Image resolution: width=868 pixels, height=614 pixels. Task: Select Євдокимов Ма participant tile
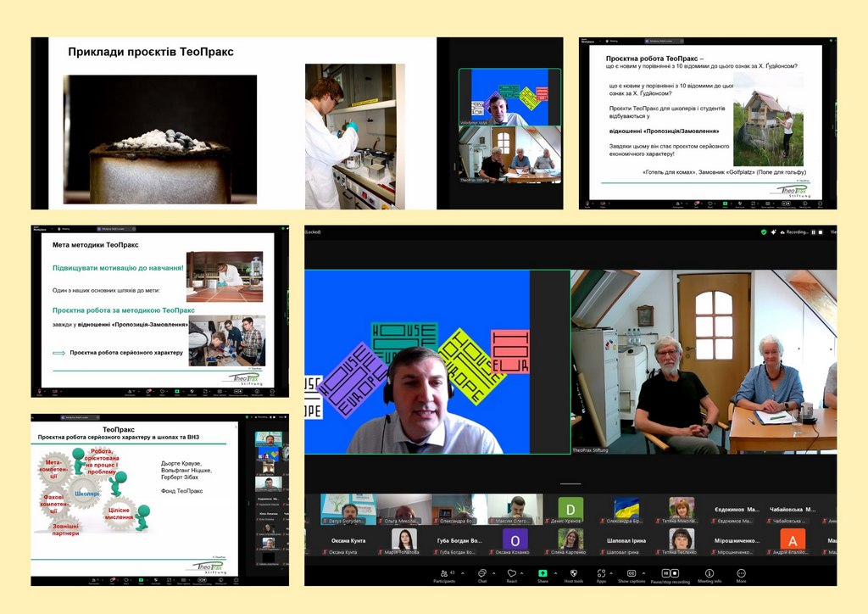[x=737, y=510]
